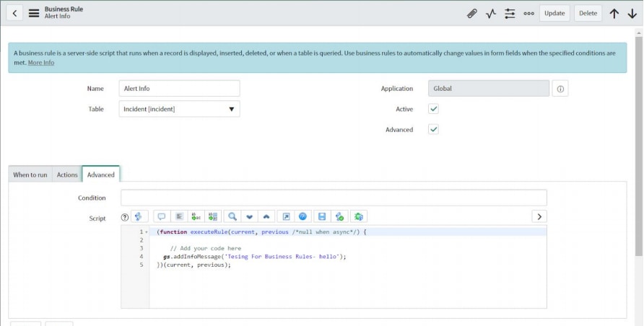Find next with down chevron icon

(249, 216)
